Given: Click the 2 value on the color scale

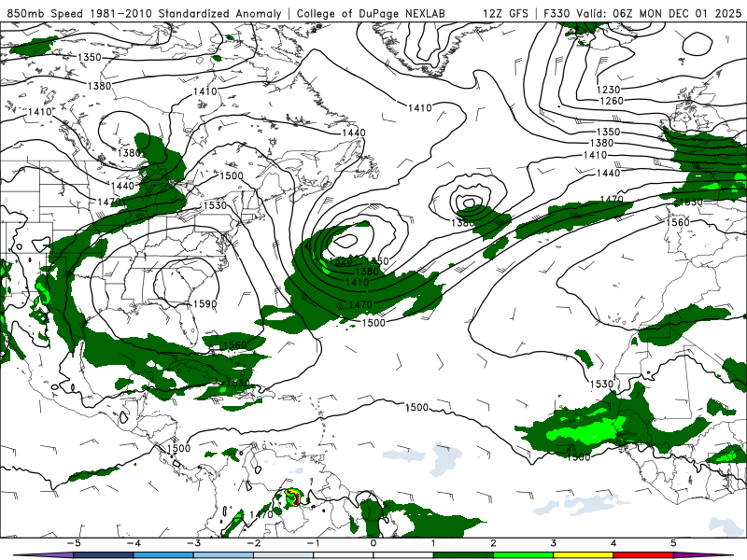Looking at the screenshot, I should [x=494, y=543].
